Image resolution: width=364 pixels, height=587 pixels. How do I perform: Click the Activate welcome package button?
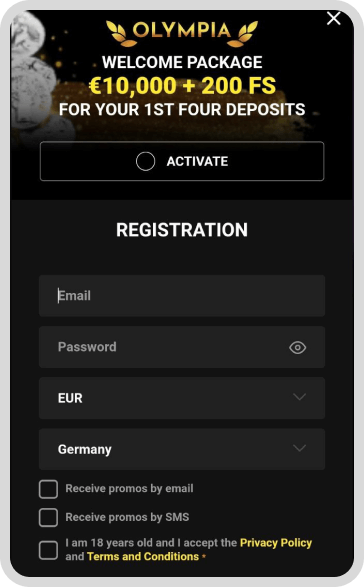pos(182,161)
